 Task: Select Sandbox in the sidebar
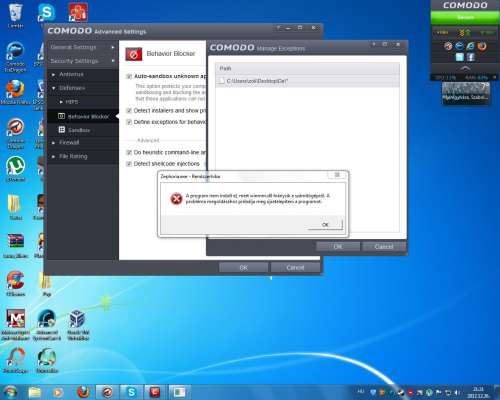83,130
